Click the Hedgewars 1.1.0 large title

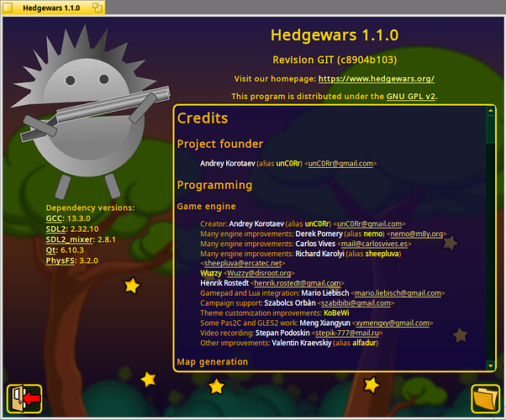pyautogui.click(x=335, y=34)
